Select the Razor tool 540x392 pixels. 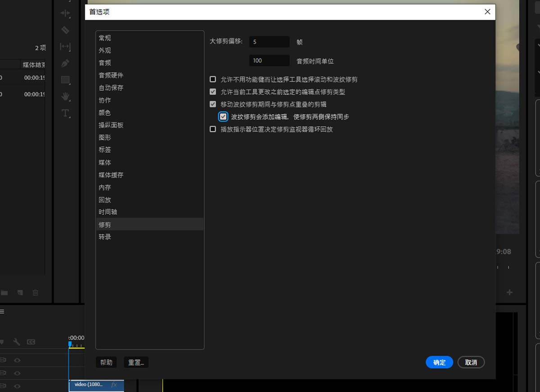pos(65,30)
